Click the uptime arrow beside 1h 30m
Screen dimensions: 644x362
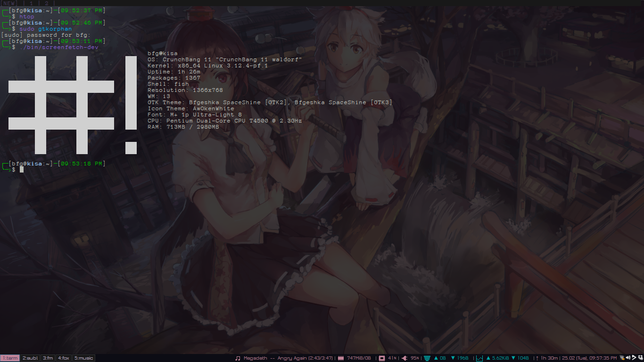click(x=537, y=358)
